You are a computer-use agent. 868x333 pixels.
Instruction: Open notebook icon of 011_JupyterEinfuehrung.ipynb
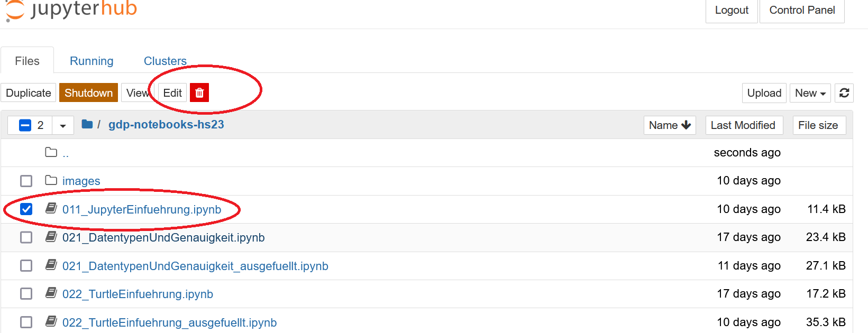[x=51, y=208]
